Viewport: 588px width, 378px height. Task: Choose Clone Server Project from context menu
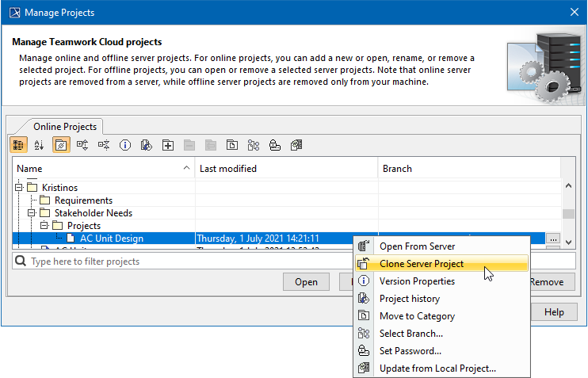coord(421,264)
